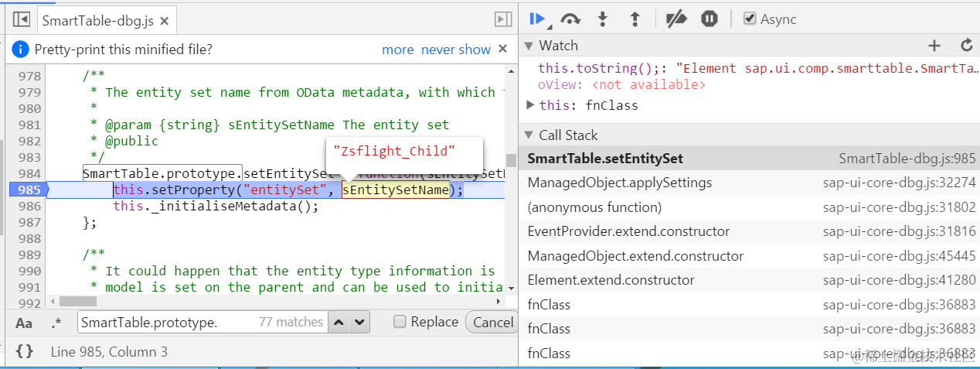The image size is (980, 369).
Task: Select SmartTable.setEntitySet call frame
Action: 750,159
